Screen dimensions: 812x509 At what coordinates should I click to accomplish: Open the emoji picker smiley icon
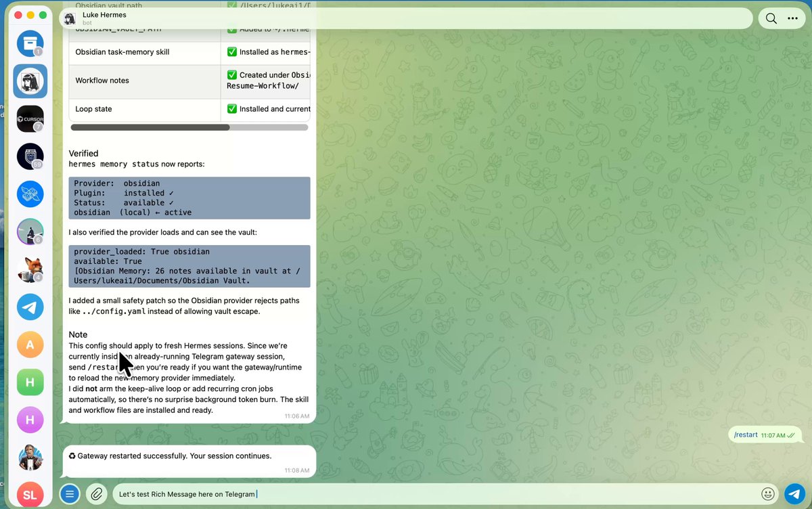pyautogui.click(x=768, y=494)
